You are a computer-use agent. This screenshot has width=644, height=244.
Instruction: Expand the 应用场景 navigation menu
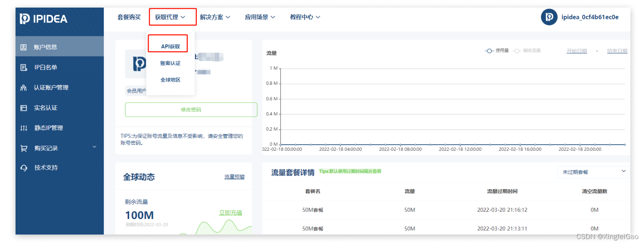tap(260, 17)
